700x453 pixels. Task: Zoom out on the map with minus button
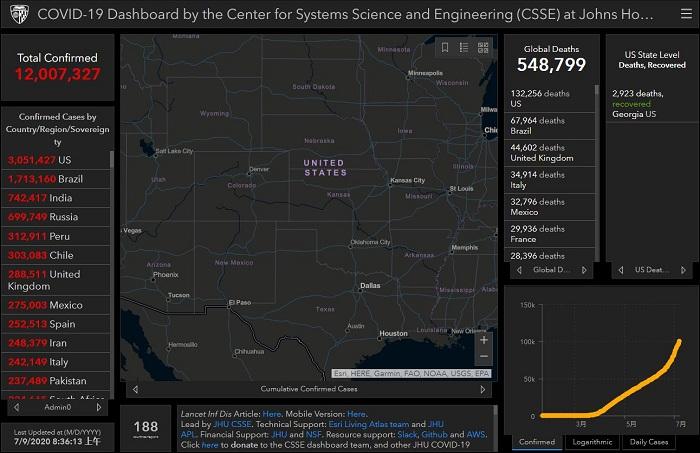(484, 357)
